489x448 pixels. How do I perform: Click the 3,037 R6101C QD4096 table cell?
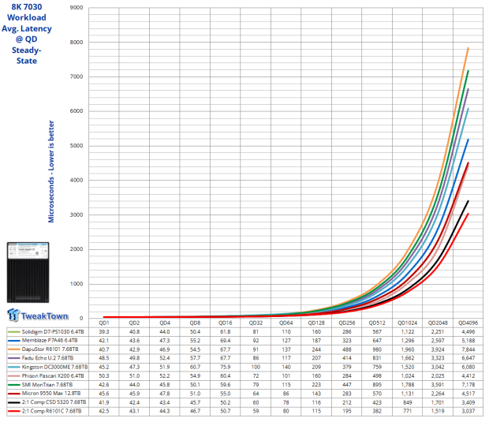(468, 409)
